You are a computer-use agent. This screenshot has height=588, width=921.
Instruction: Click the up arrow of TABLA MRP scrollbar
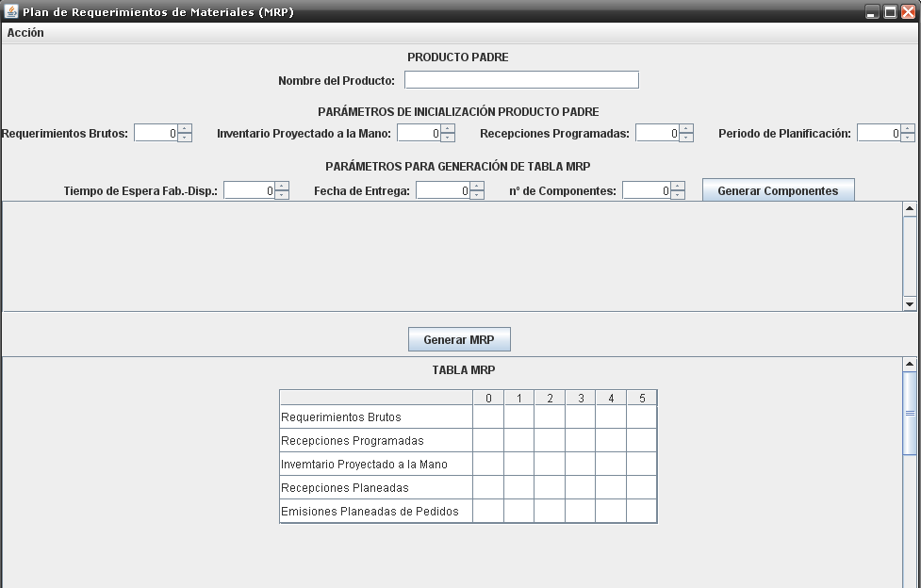[x=908, y=363]
